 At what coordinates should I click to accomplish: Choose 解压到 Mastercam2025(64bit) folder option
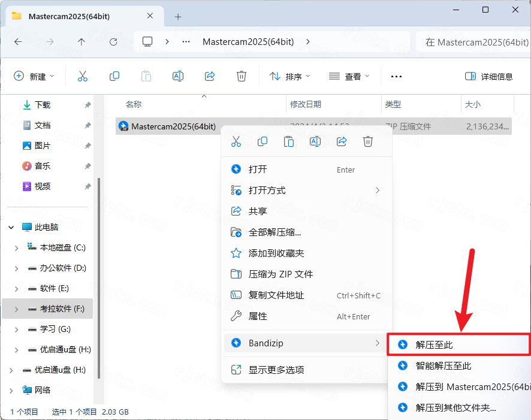460,387
